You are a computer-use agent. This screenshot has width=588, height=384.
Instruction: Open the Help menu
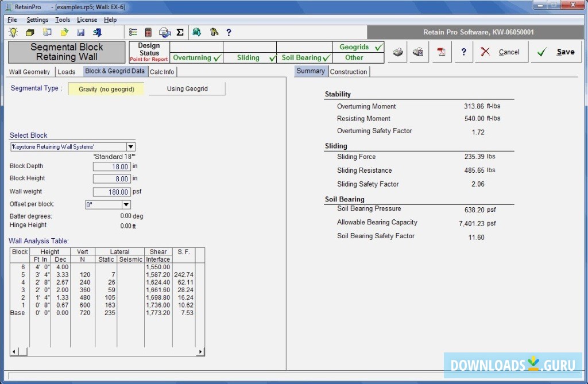(110, 20)
